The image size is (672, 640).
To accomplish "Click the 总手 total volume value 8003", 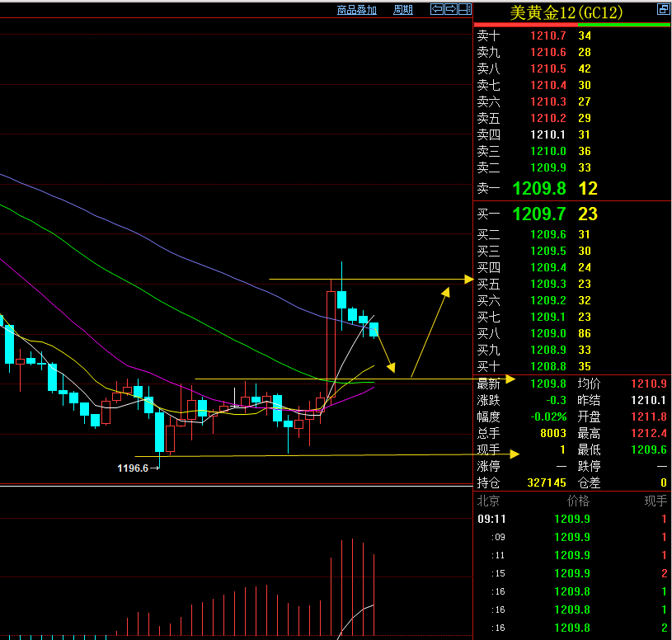I will pos(552,433).
